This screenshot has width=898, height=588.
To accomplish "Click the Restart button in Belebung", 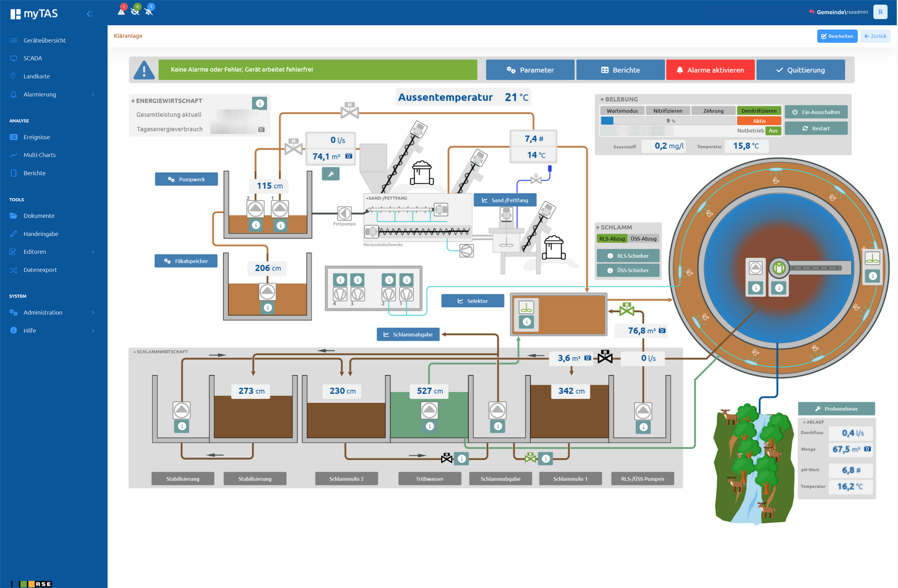I will point(816,128).
